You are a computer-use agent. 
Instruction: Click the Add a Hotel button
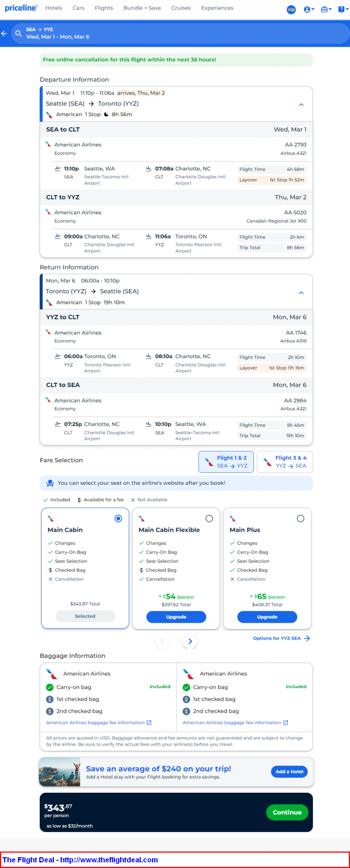(x=289, y=771)
